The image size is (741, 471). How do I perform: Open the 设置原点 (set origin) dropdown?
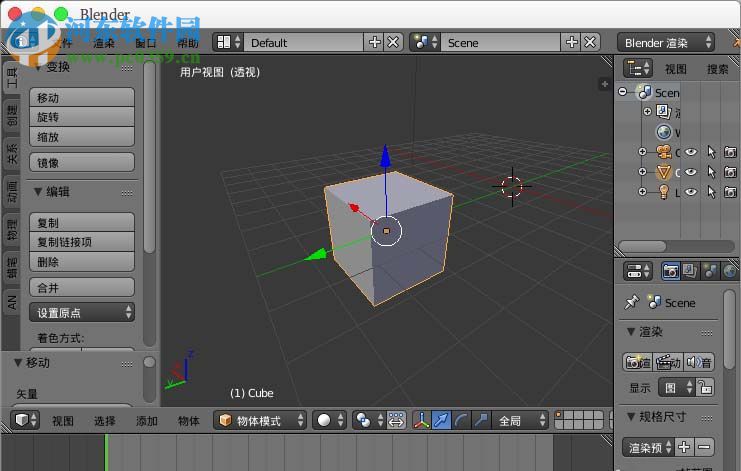pyautogui.click(x=82, y=312)
